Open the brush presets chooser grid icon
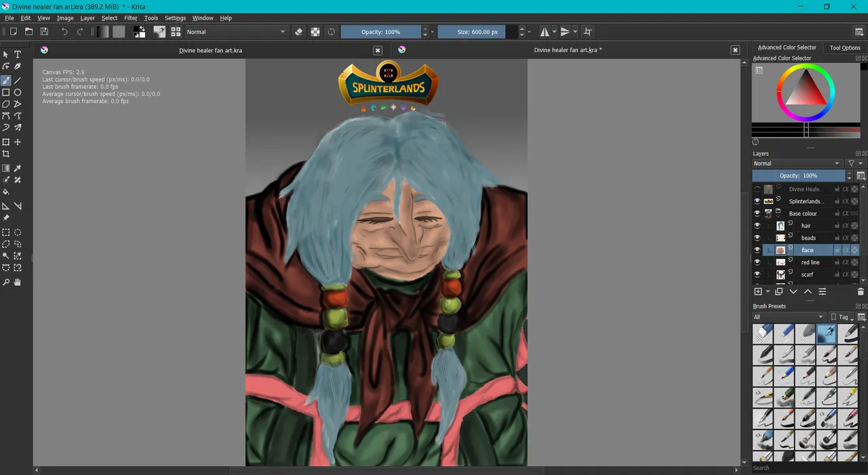Screen dimensions: 868x475 click(176, 32)
